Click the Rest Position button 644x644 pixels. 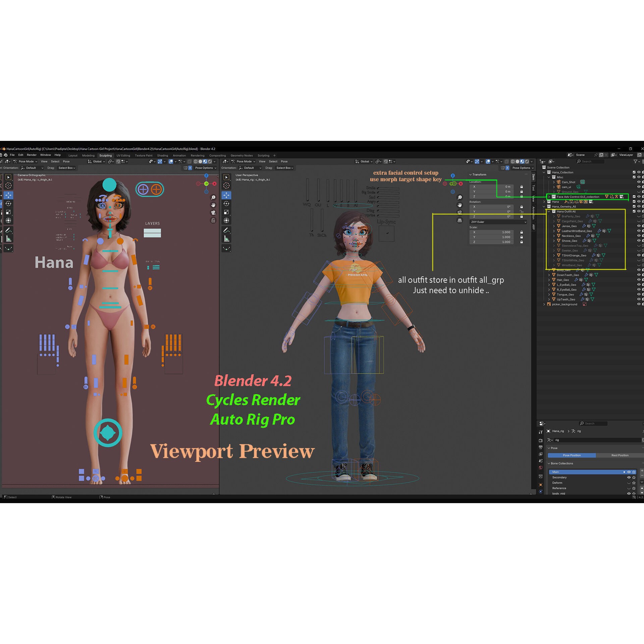pos(620,455)
